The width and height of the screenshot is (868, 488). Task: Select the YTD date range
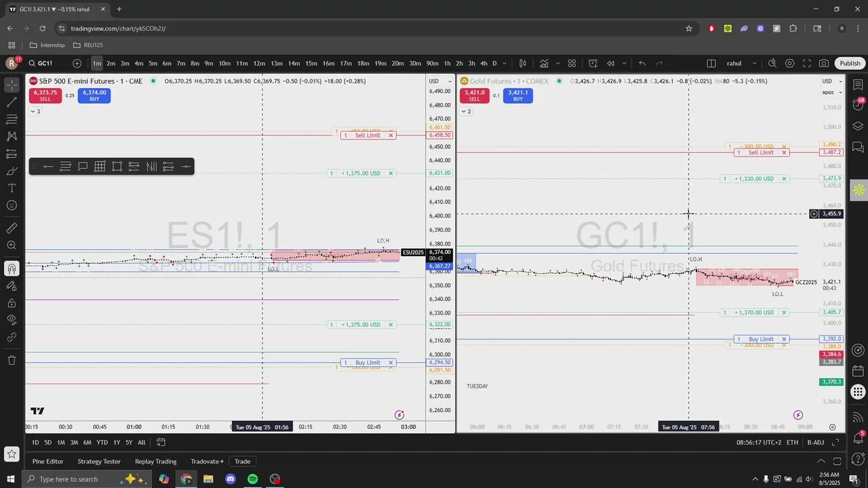pyautogui.click(x=102, y=443)
